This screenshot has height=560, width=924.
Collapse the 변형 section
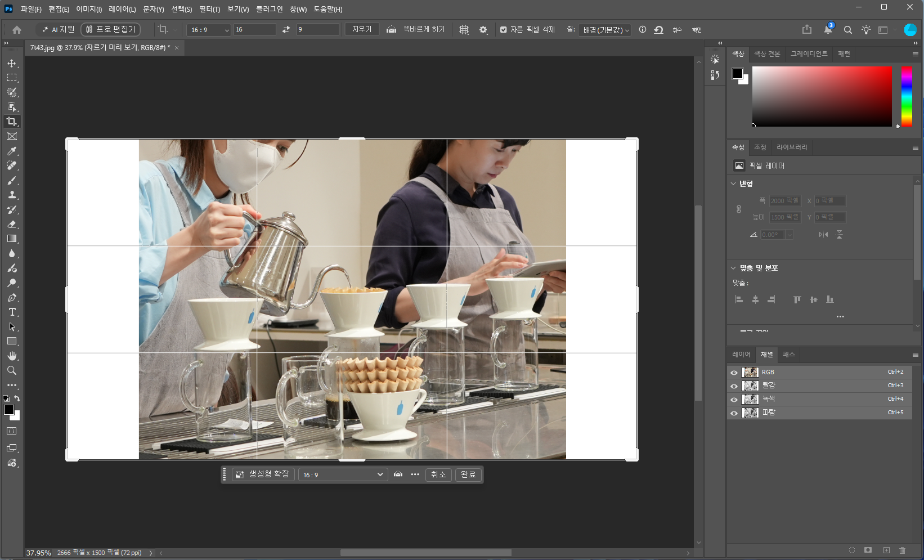pyautogui.click(x=733, y=183)
